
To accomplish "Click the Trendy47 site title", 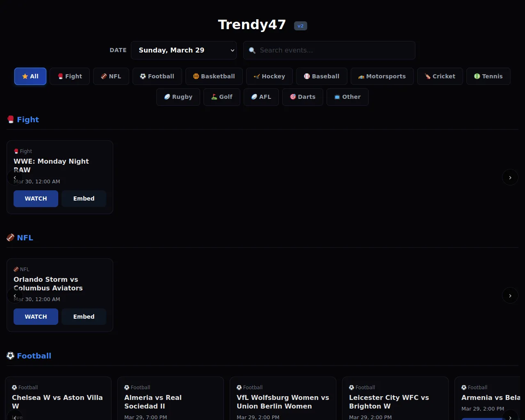I will click(x=252, y=25).
